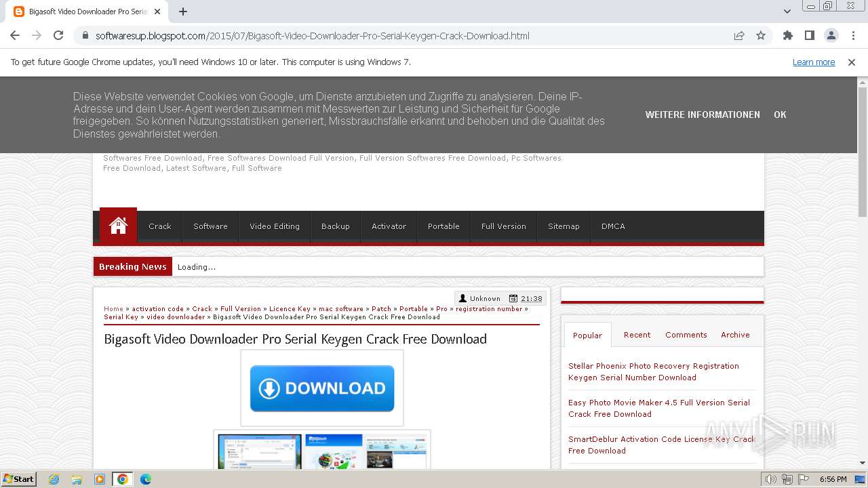The height and width of the screenshot is (488, 868).
Task: Open the activation code label link
Action: (158, 309)
